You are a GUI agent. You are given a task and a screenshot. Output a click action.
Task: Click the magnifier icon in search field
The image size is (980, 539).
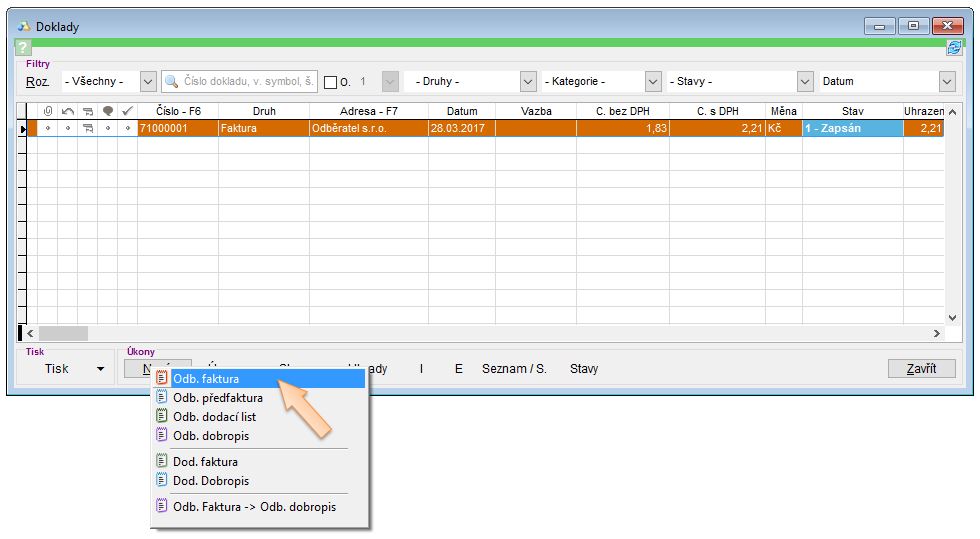172,82
